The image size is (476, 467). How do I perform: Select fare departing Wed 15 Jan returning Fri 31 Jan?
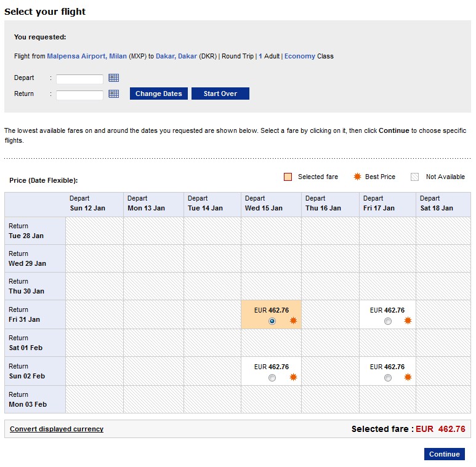point(272,321)
